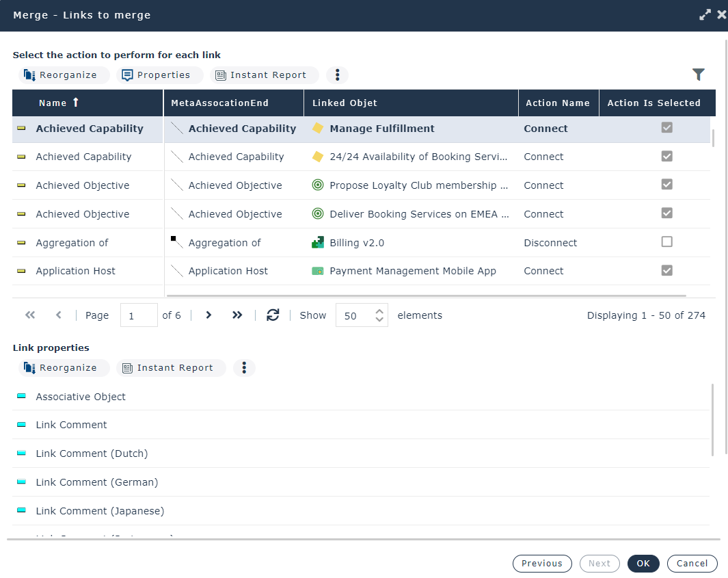Click the Previous button

click(x=541, y=564)
